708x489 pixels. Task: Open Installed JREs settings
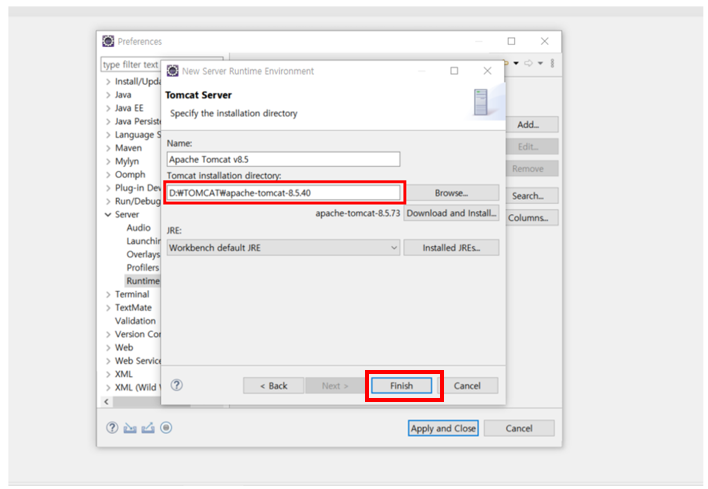point(451,247)
